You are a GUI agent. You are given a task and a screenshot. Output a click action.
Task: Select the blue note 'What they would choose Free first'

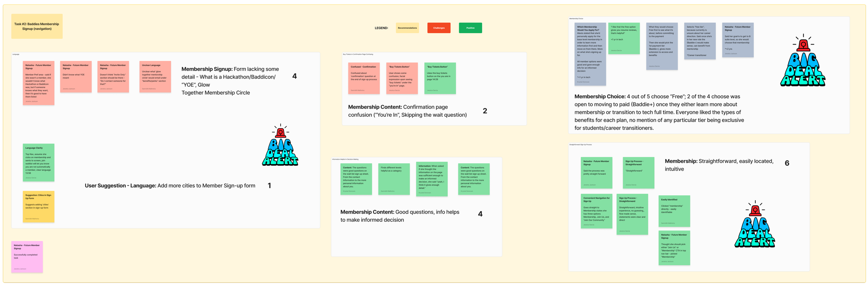(662, 46)
